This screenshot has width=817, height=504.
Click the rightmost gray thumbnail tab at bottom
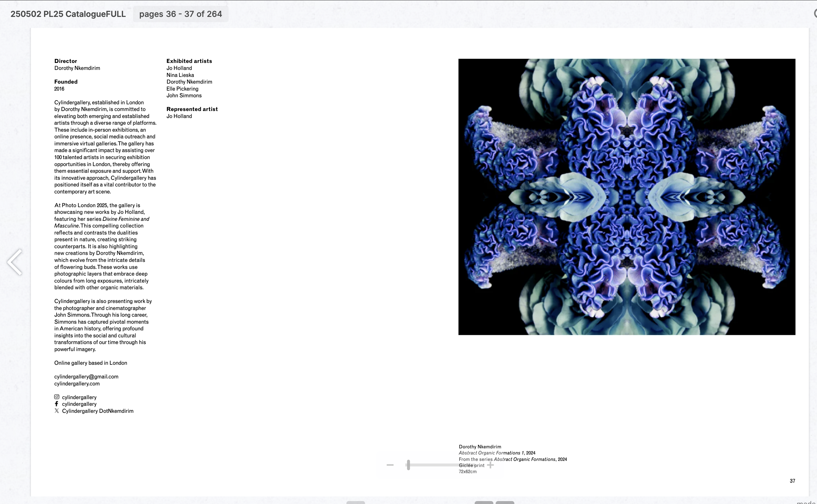(505, 502)
